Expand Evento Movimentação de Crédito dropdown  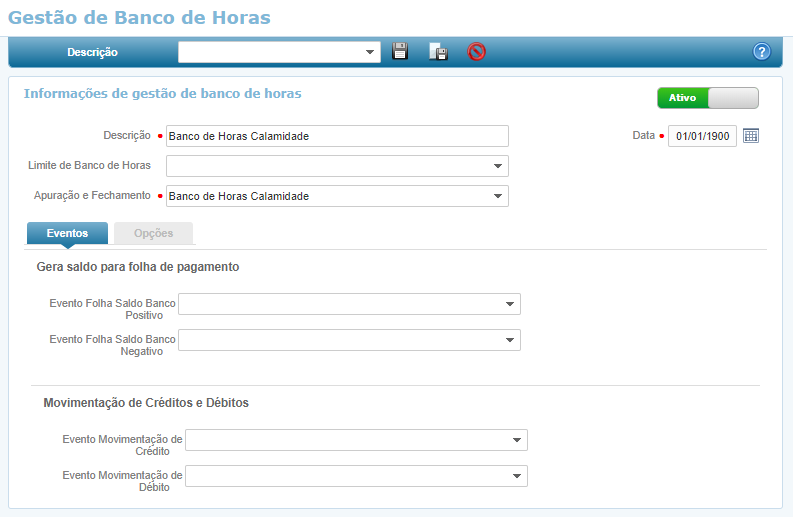[x=517, y=440]
